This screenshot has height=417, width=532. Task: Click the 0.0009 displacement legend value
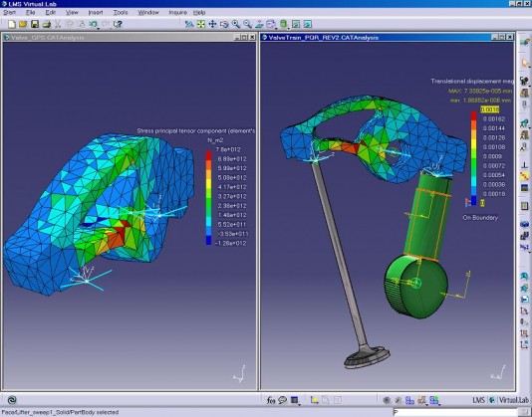tap(492, 156)
